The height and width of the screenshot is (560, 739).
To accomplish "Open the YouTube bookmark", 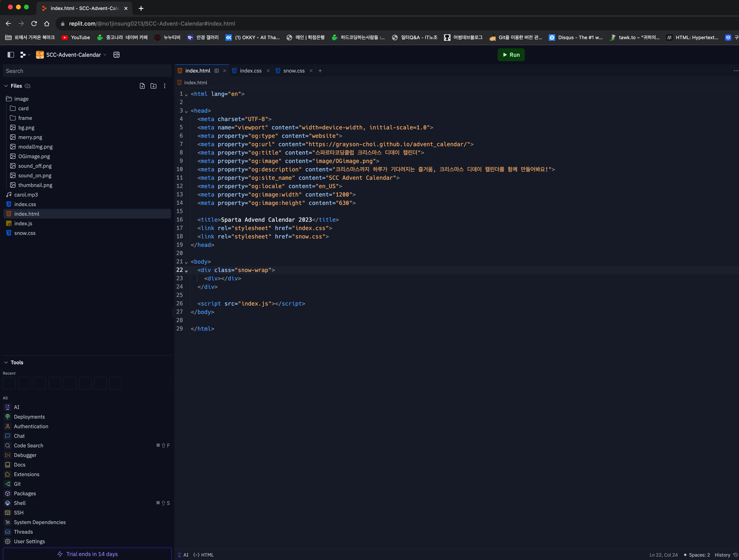I will point(76,37).
